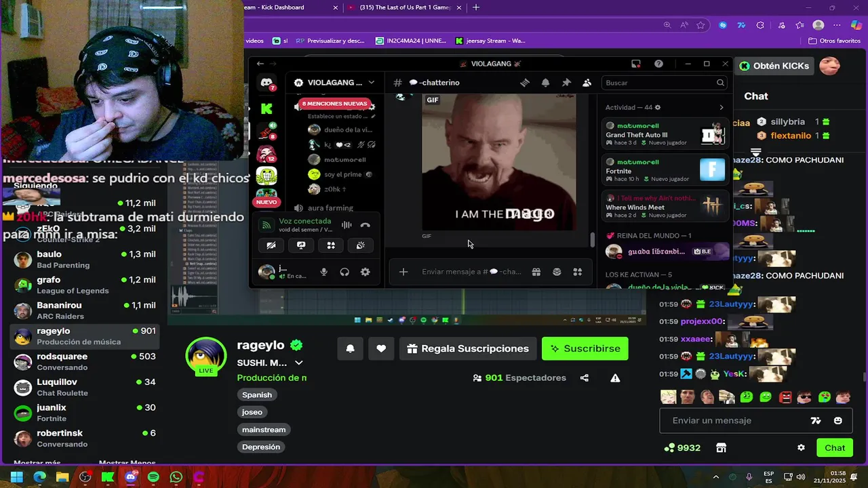Click the Obtén KICKs button
Screen dimensions: 868x488
pyautogui.click(x=774, y=66)
